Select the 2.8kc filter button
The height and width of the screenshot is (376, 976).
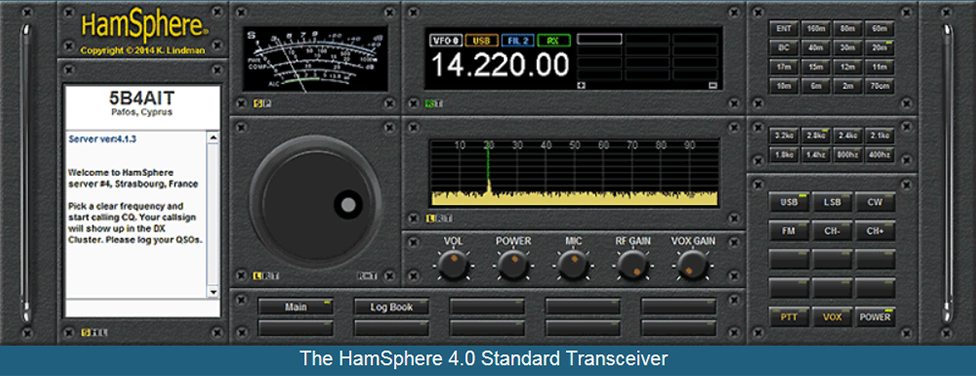(x=814, y=135)
